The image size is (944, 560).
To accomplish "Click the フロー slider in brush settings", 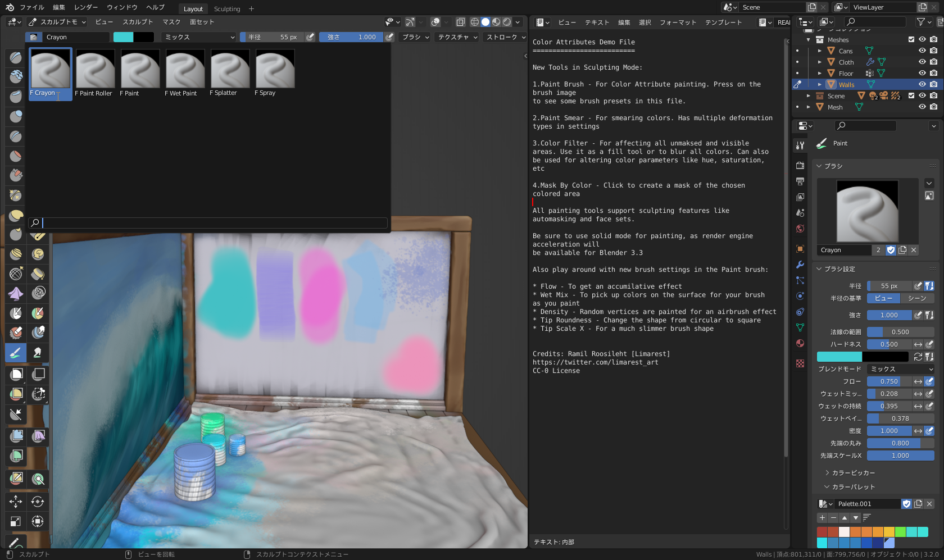I will (889, 381).
